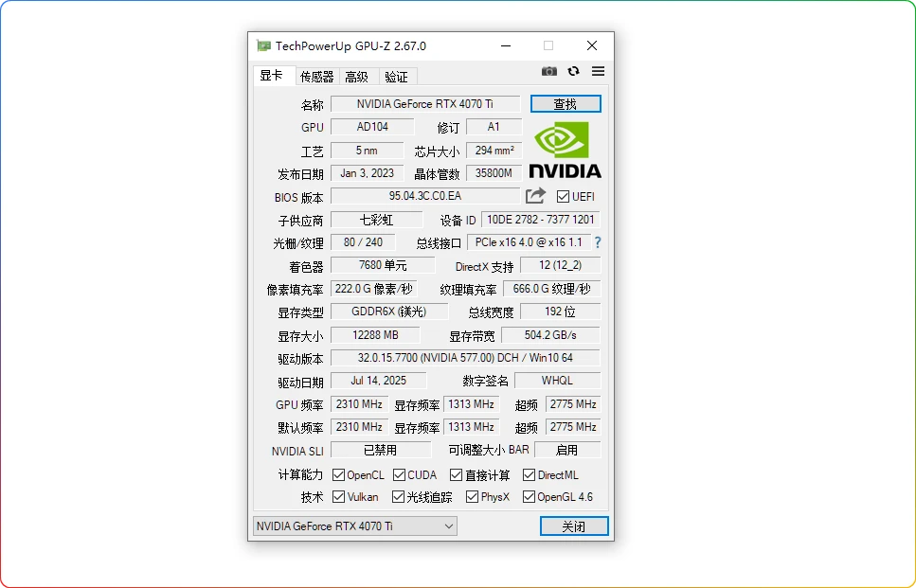Switch to the 高级 tab
916x588 pixels.
(x=357, y=77)
